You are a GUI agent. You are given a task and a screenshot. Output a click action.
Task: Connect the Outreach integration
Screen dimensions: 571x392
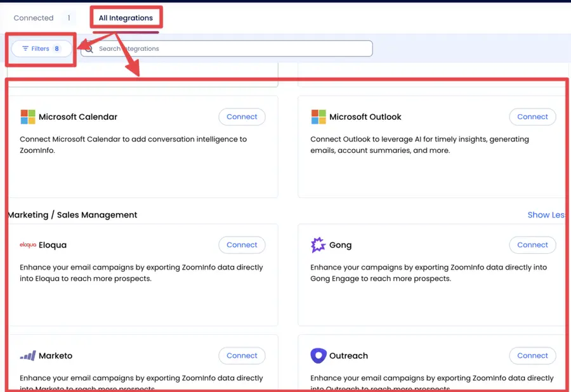click(x=532, y=355)
